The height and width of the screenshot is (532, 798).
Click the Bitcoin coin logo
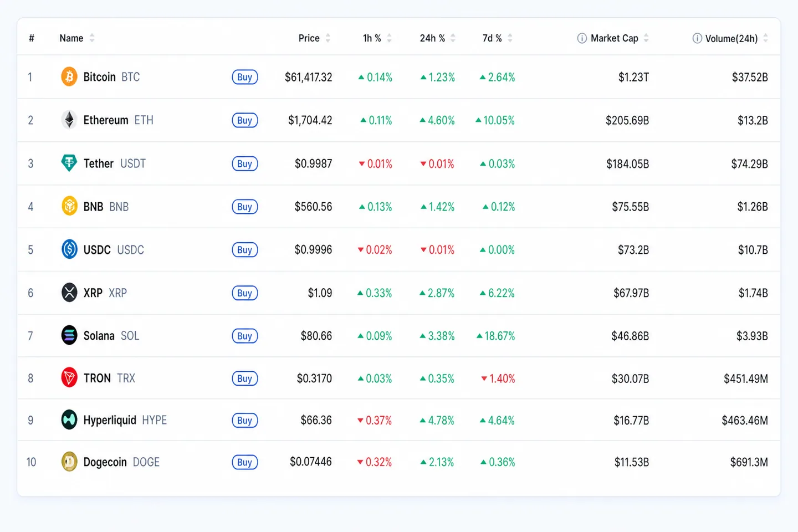[69, 76]
